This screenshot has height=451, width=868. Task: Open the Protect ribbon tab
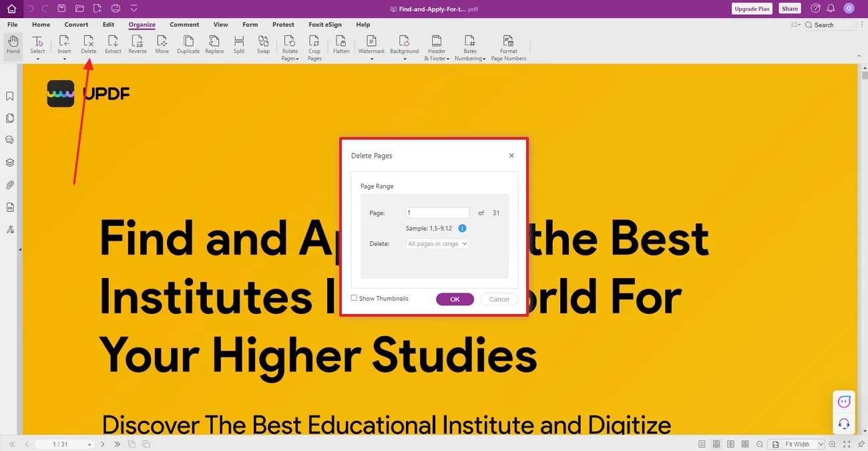click(x=283, y=25)
